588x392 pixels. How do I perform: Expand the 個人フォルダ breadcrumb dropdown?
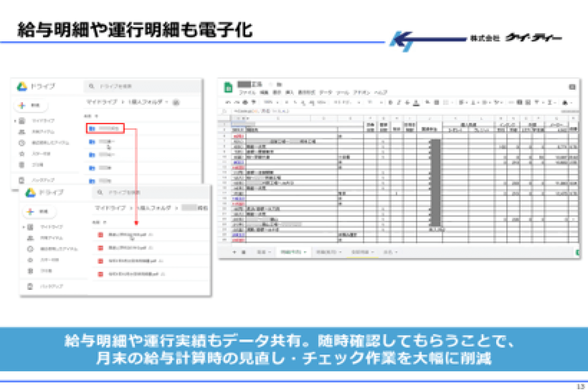tap(167, 102)
